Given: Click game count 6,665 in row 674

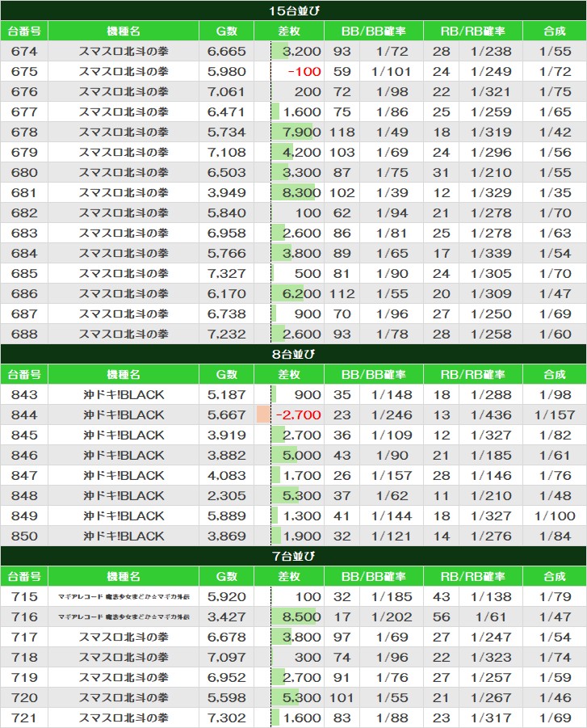Looking at the screenshot, I should tap(226, 51).
